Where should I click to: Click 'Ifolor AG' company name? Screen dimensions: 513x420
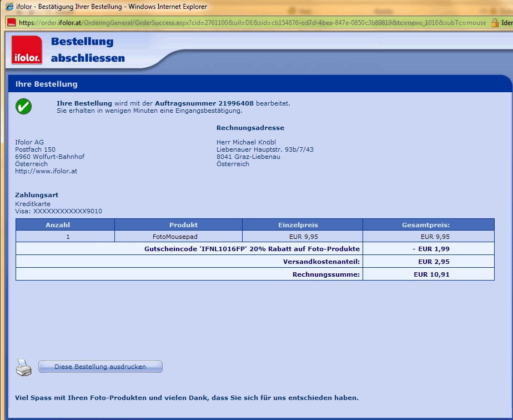tap(29, 142)
